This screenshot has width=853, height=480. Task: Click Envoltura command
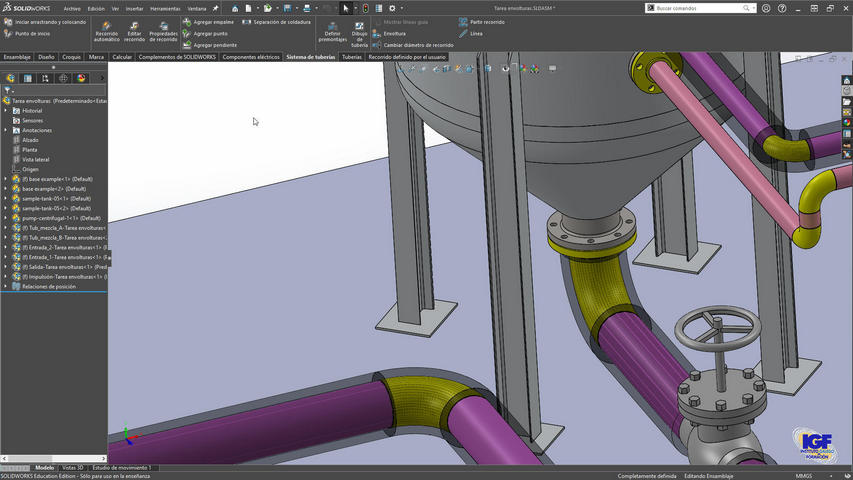(390, 33)
